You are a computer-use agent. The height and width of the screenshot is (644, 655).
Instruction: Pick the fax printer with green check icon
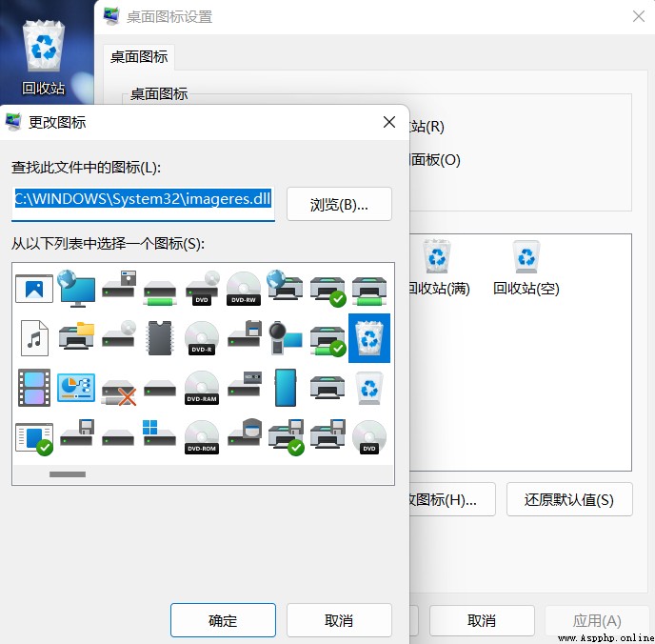tap(287, 437)
